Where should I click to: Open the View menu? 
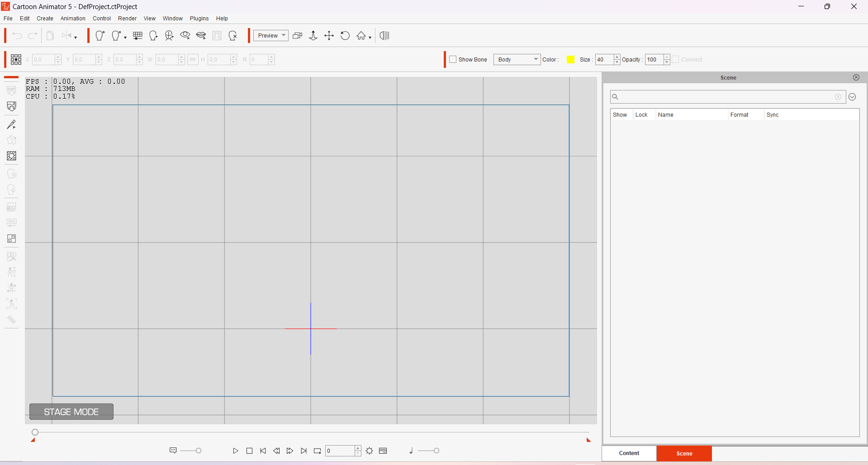click(x=150, y=19)
